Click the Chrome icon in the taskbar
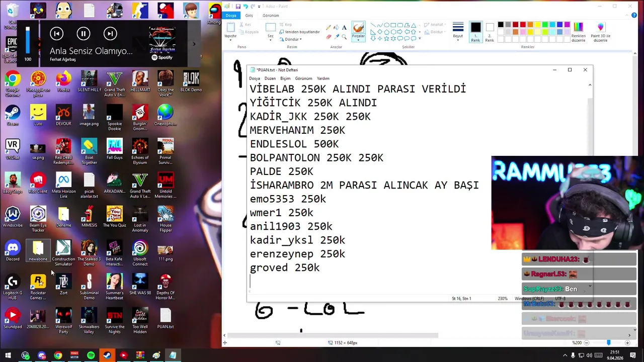Viewport: 644px width, 362px height. 58,355
